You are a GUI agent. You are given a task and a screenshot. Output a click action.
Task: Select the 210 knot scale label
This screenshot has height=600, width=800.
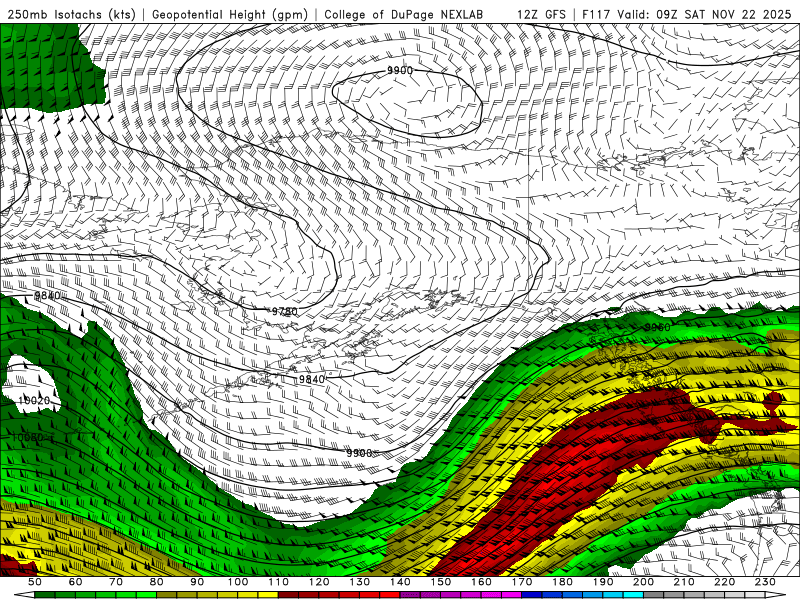[x=684, y=582]
